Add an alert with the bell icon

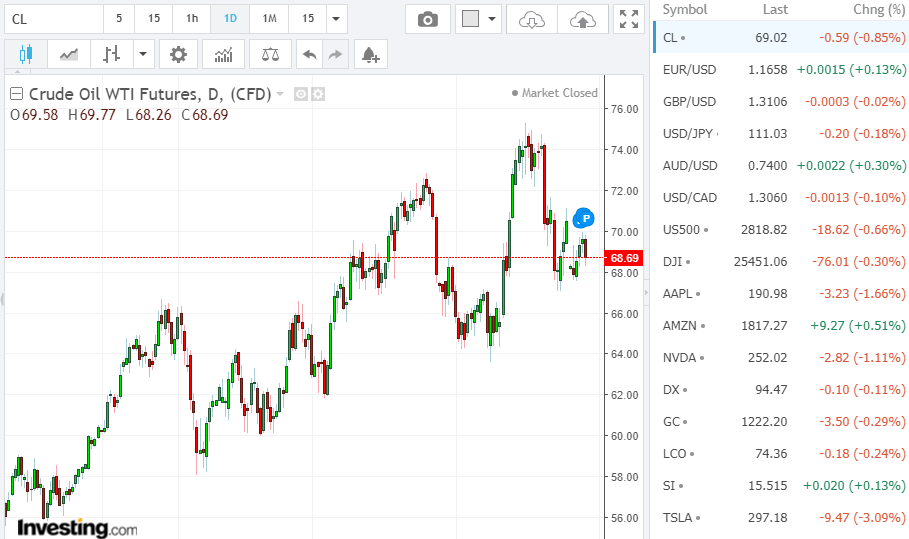tap(370, 54)
